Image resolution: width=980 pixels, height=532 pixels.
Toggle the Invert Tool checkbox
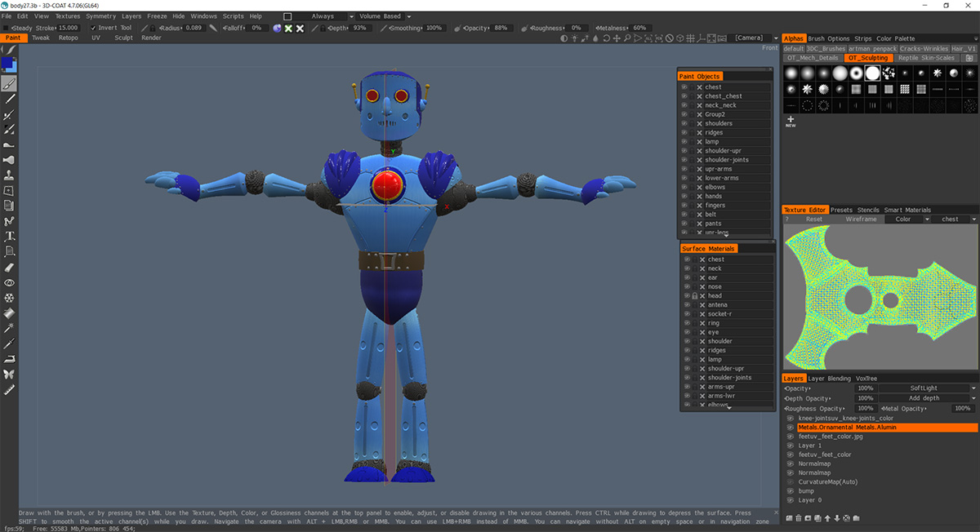pos(94,28)
